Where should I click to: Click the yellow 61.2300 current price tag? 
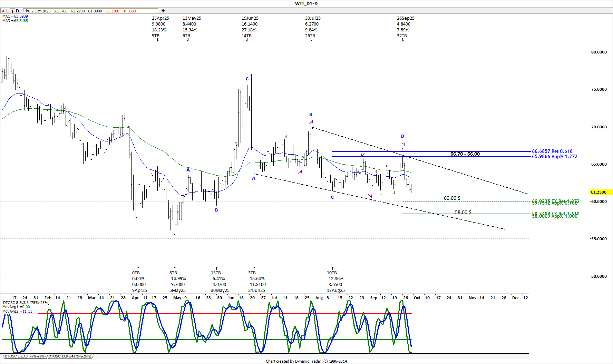click(600, 192)
